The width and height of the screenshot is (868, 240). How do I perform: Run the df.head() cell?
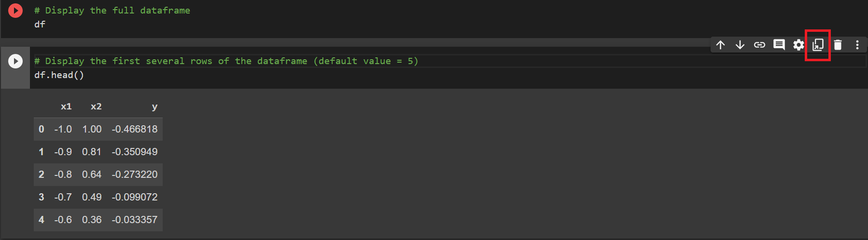[15, 61]
